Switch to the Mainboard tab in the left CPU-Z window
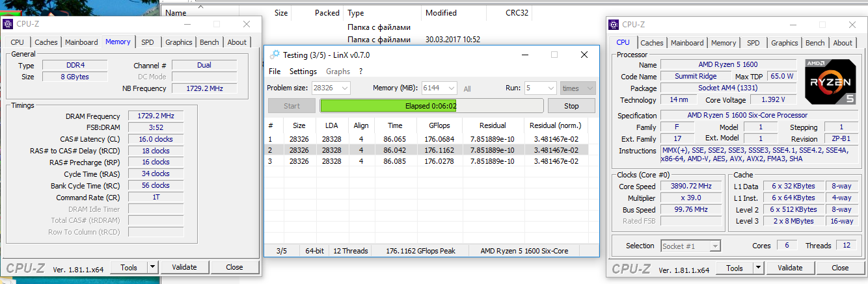The image size is (868, 284). (x=81, y=42)
